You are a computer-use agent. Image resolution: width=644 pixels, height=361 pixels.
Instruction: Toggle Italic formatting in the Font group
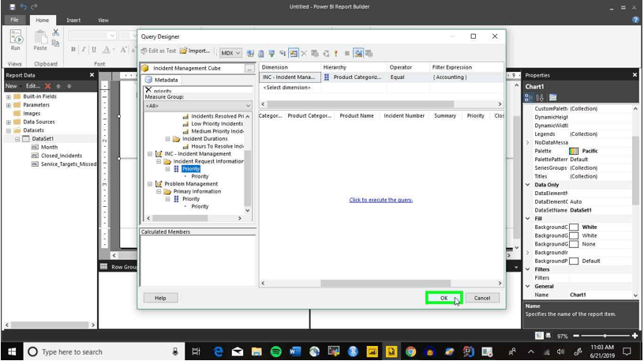point(84,49)
